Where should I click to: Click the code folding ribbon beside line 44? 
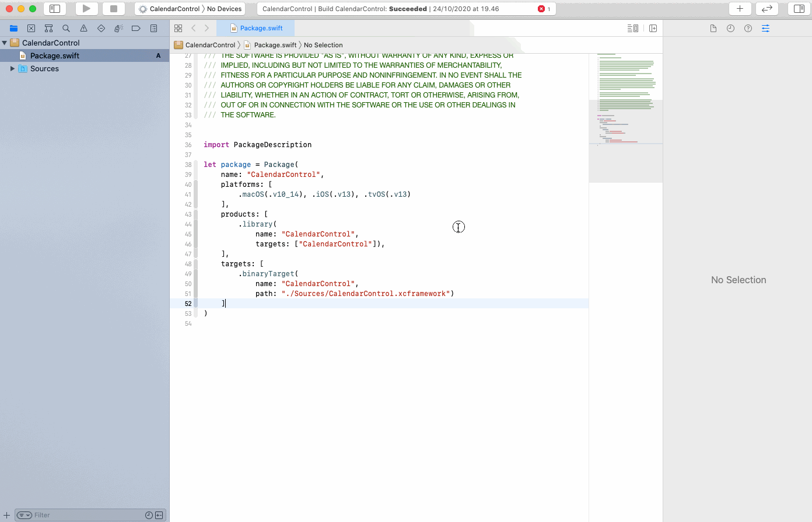click(196, 224)
